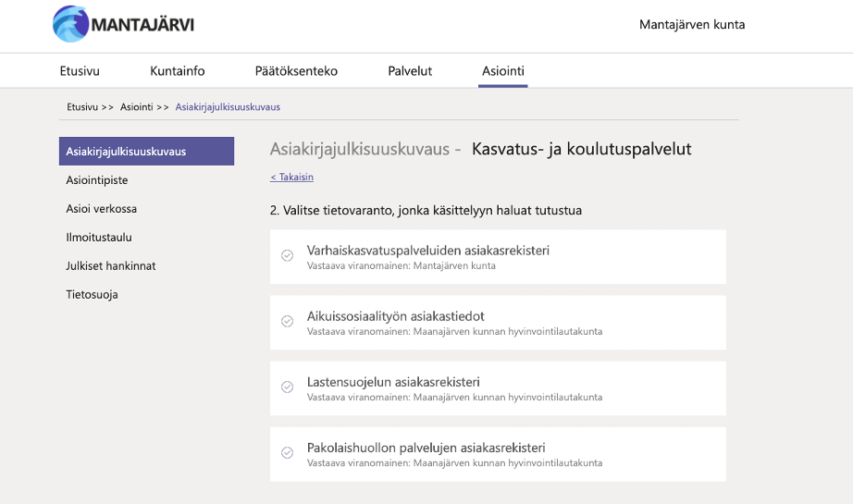Select Asiakirjajulkisuuskuvaus in the sidebar
This screenshot has height=504, width=853.
click(146, 151)
